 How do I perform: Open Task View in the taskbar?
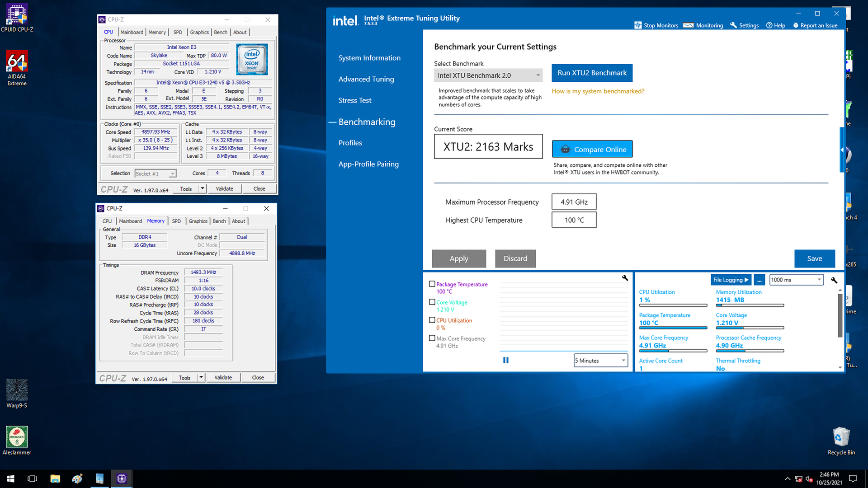(x=33, y=479)
